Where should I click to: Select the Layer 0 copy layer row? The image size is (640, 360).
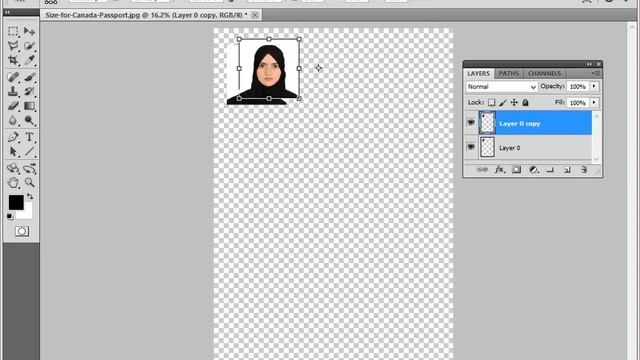(529, 123)
